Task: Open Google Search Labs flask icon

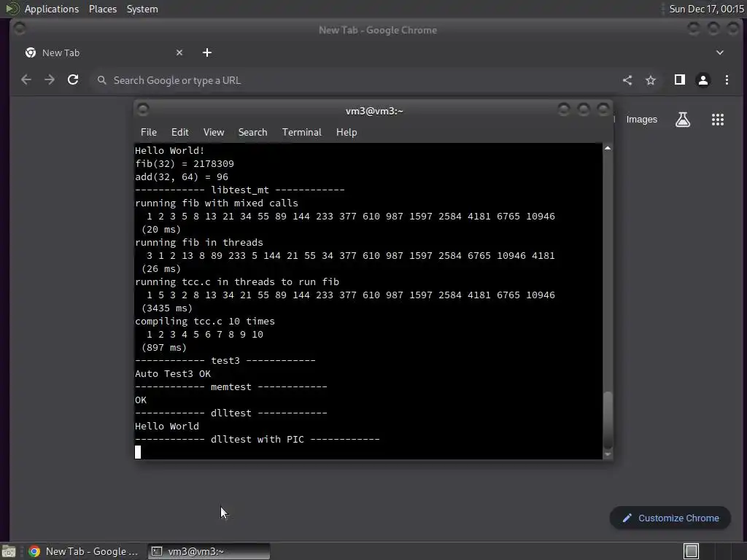Action: click(x=683, y=120)
